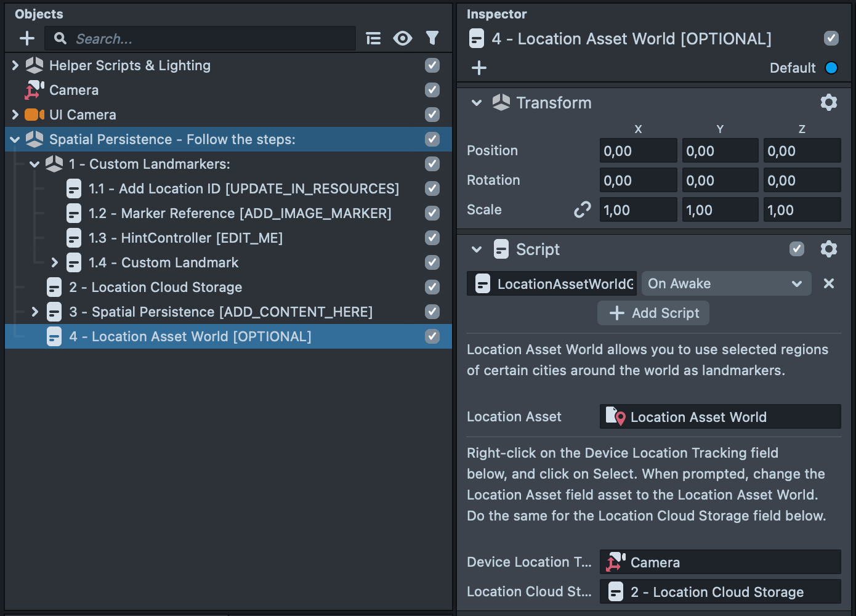This screenshot has height=616, width=856.
Task: Click the add component plus icon in Inspector
Action: click(x=479, y=68)
